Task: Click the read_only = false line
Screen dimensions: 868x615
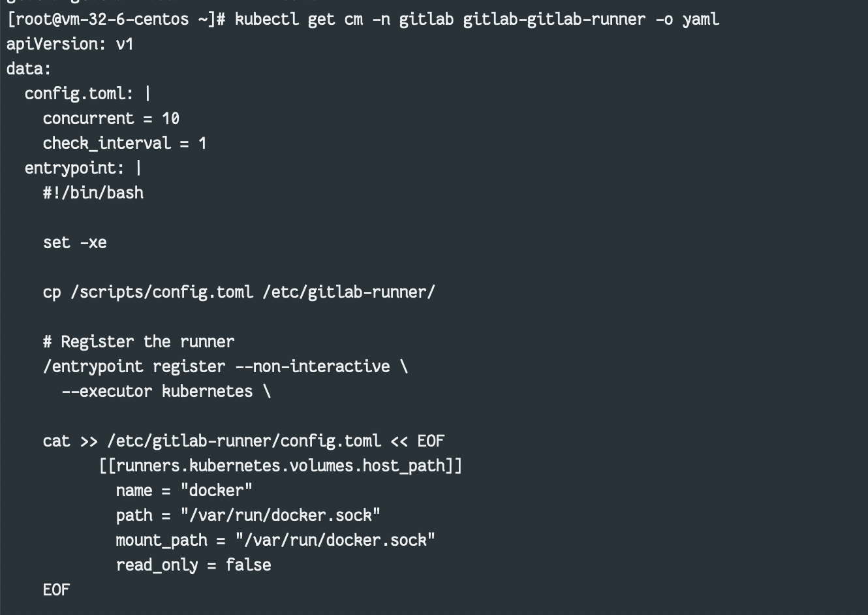Action: pyautogui.click(x=193, y=565)
